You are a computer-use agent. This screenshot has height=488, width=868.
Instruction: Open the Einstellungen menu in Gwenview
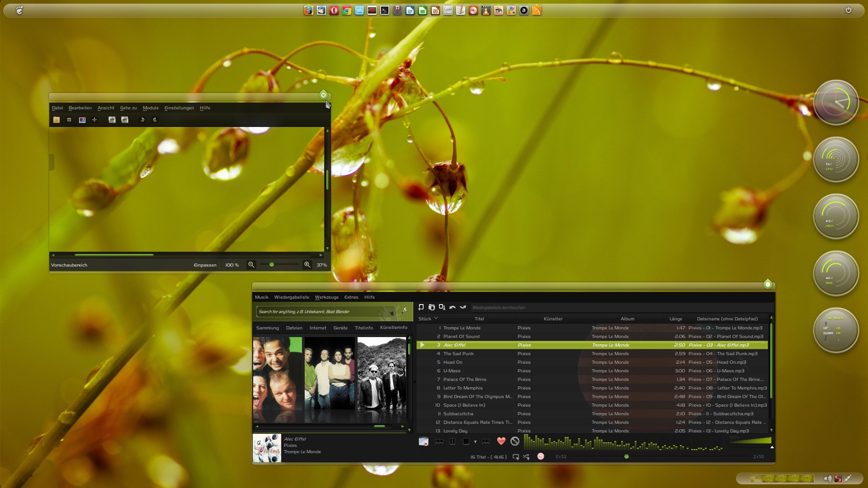tap(179, 108)
